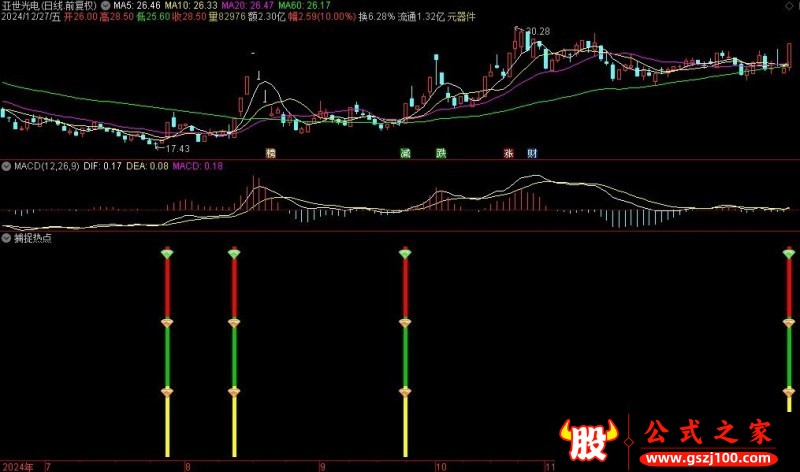Click the 30.28 high price label

click(538, 32)
